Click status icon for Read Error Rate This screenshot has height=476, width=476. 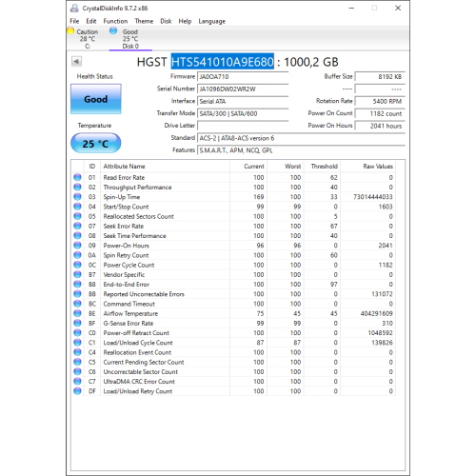point(77,177)
